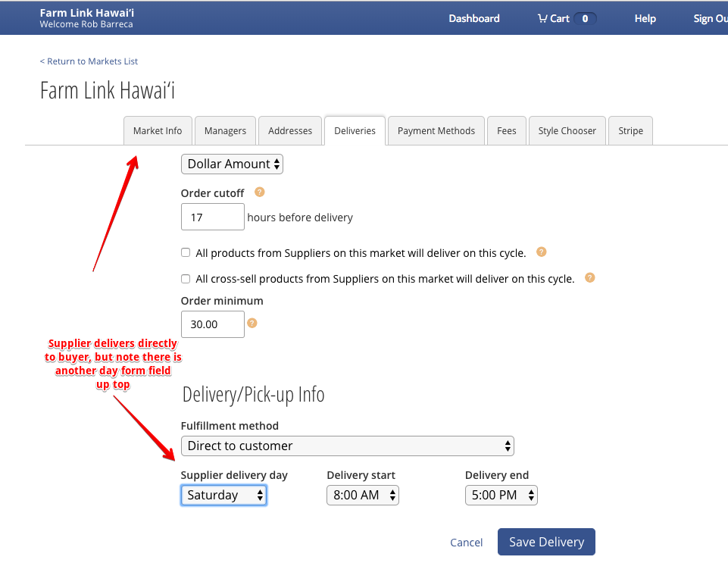Click the cart item count badge

(x=585, y=19)
